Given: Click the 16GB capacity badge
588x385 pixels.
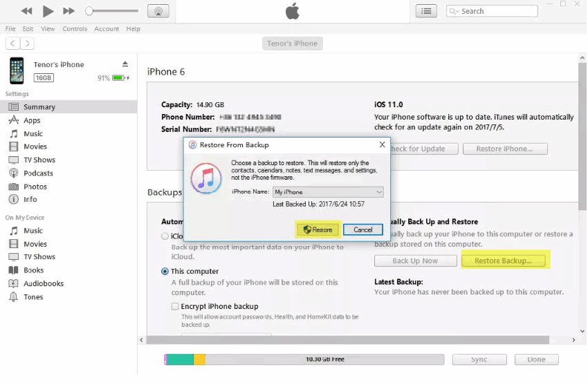Looking at the screenshot, I should click(44, 78).
